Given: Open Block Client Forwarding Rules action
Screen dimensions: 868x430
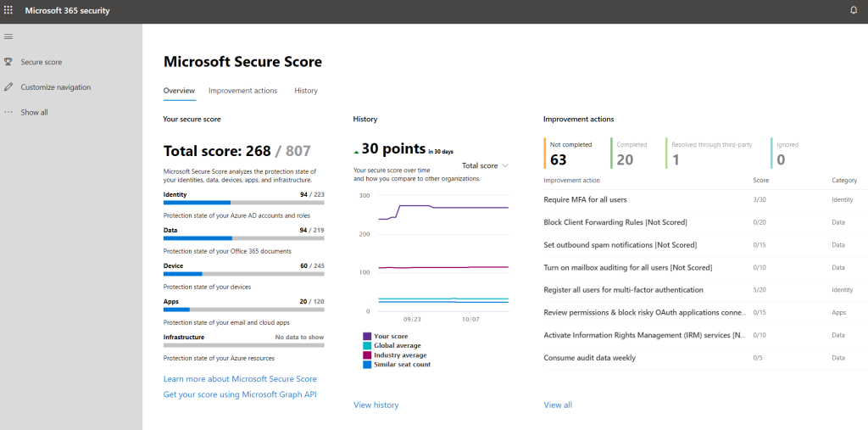Looking at the screenshot, I should pyautogui.click(x=615, y=222).
